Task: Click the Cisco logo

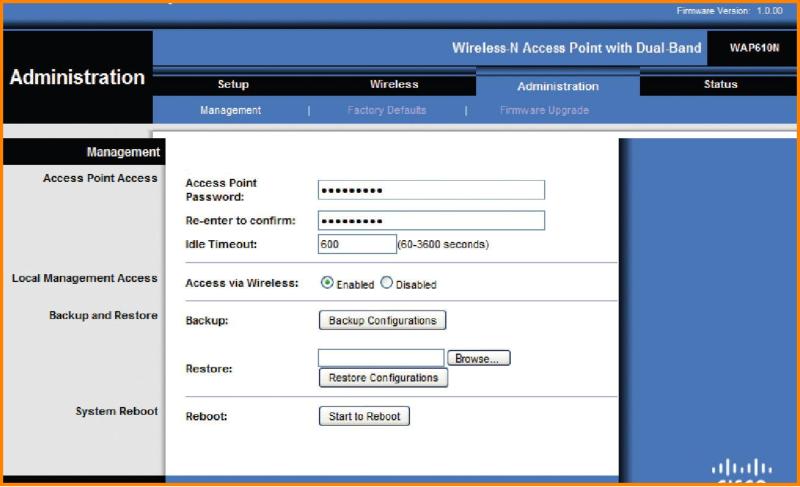Action: click(x=741, y=471)
